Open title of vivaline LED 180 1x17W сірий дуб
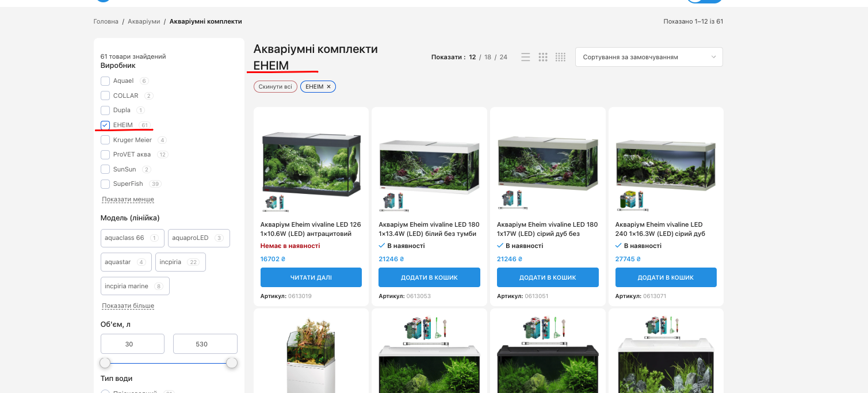 coord(548,229)
